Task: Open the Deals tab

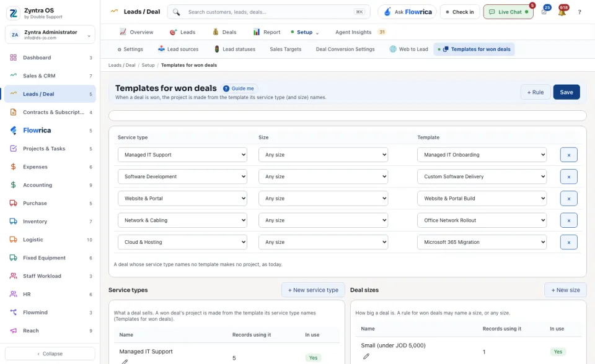Action: [224, 32]
